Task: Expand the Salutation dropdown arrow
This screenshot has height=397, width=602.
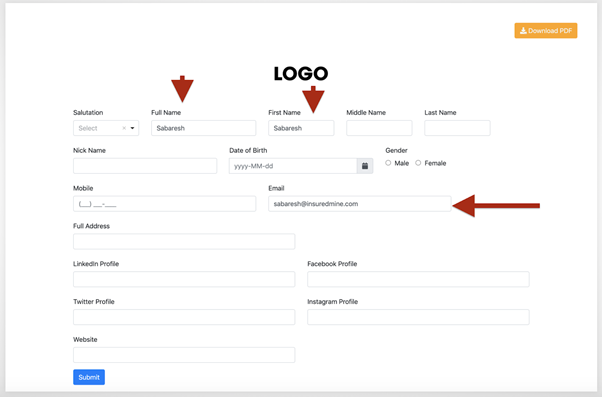Action: (x=132, y=128)
